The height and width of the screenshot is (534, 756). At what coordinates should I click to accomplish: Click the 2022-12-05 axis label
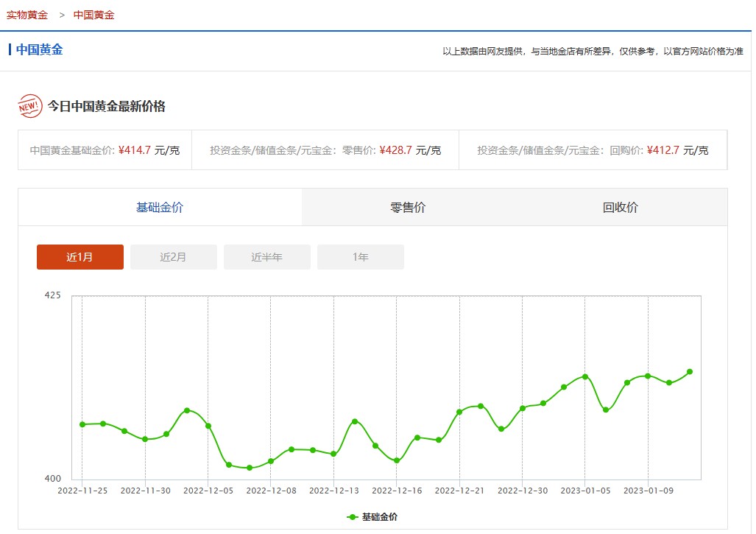[208, 491]
